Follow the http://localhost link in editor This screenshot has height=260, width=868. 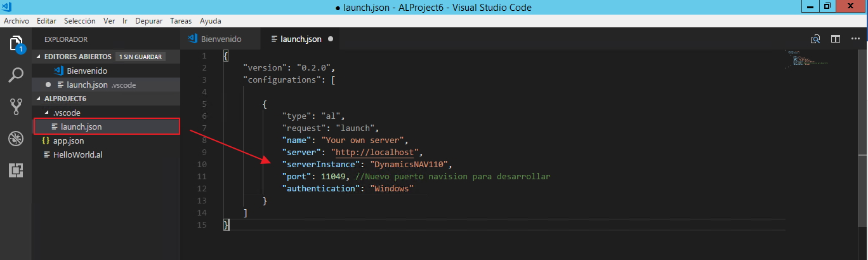pos(374,153)
